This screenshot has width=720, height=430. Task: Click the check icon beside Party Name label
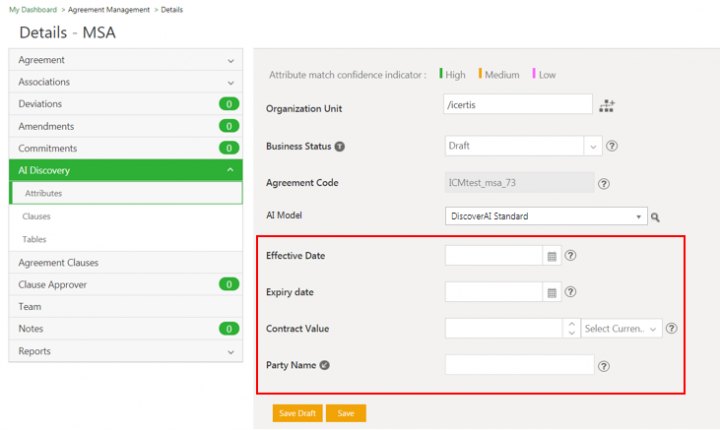[x=325, y=365]
